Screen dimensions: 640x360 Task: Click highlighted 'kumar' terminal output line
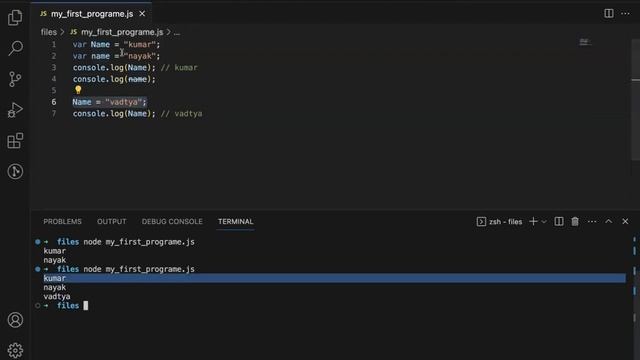[x=334, y=278]
